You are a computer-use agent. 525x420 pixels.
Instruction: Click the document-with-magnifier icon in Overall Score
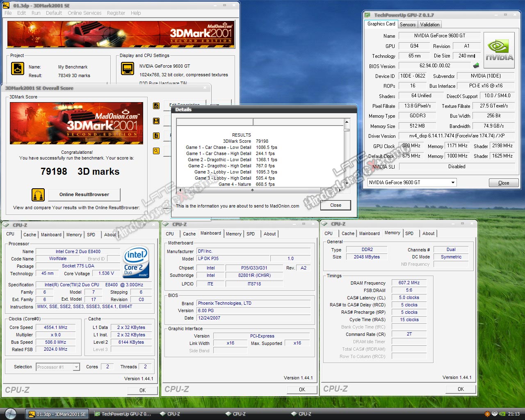(156, 136)
